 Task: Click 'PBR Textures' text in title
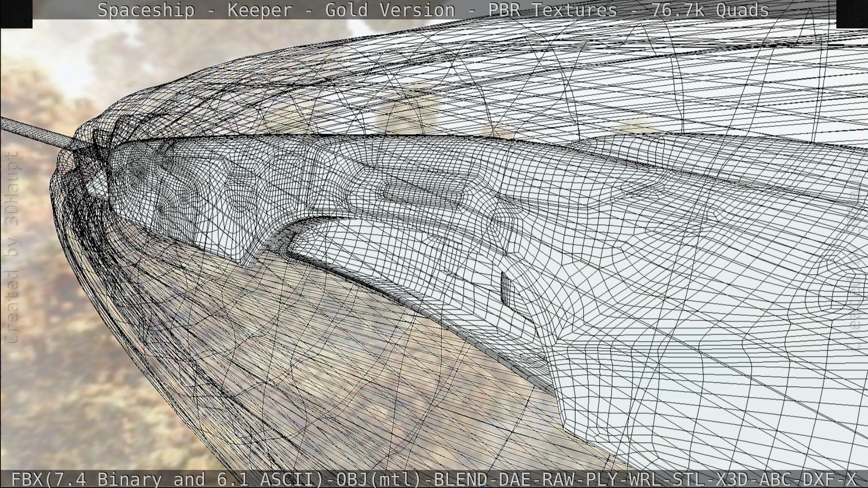pos(552,10)
